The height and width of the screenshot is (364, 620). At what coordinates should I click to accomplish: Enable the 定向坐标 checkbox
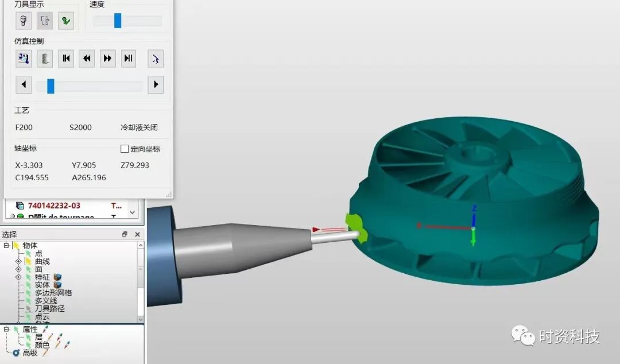tap(125, 149)
